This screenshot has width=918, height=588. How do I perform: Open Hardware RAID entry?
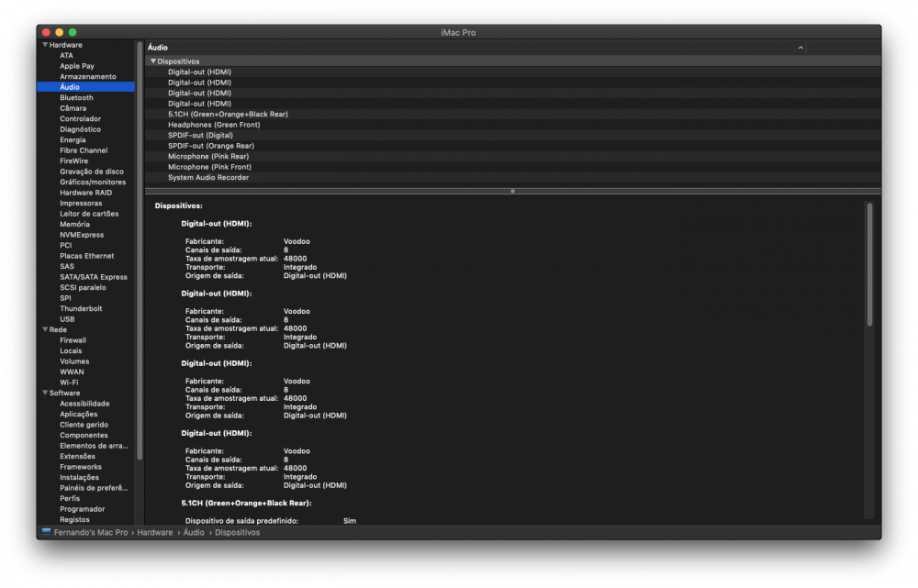[85, 193]
